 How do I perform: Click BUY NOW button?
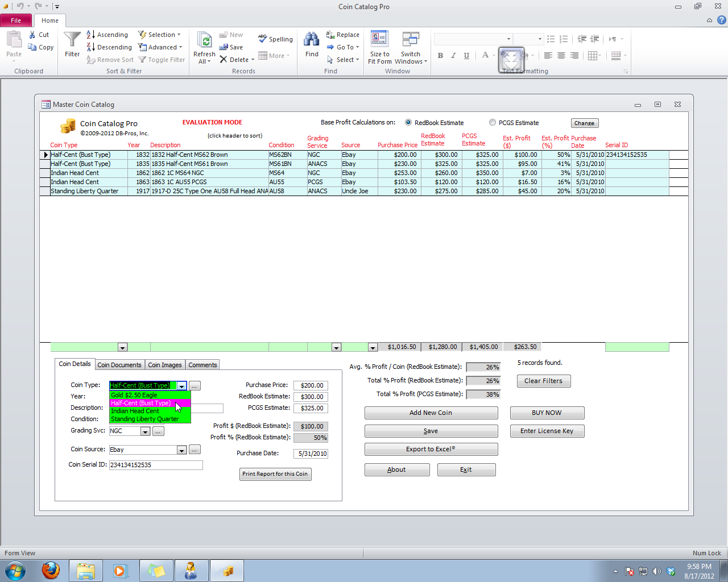click(547, 413)
